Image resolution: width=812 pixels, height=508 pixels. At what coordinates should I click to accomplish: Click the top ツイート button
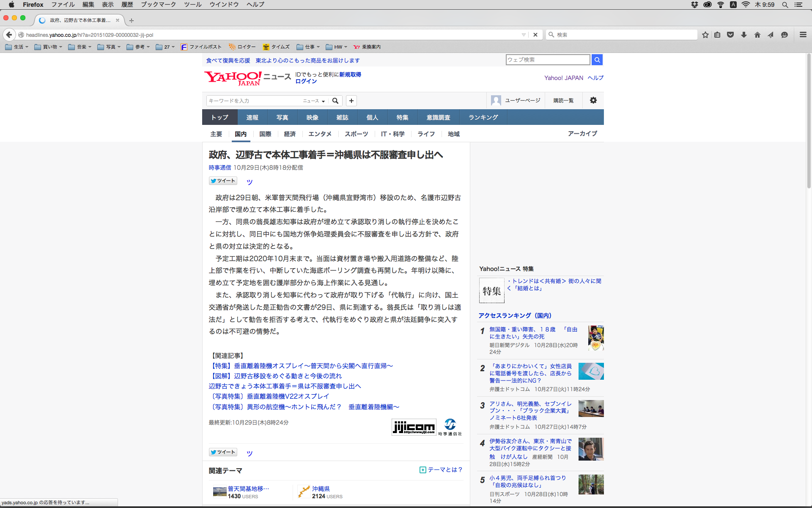[223, 181]
